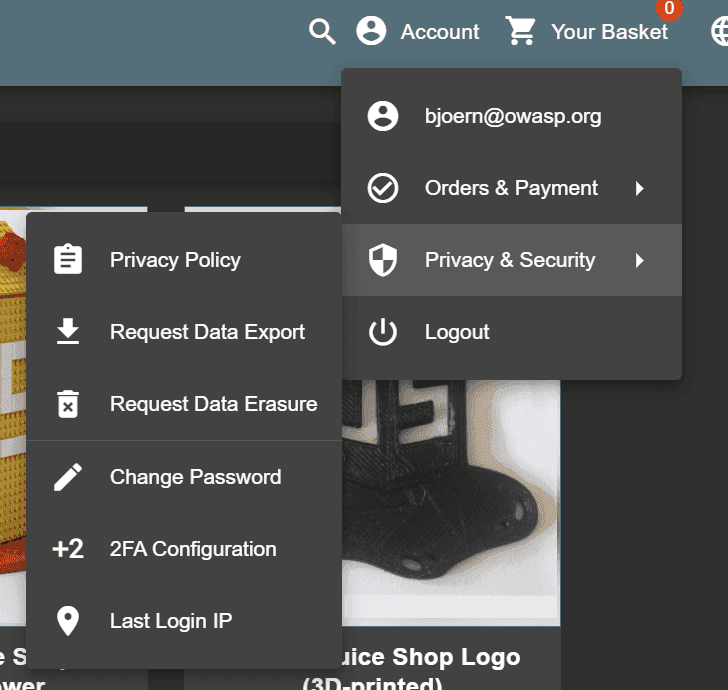Click the checkmark circle icon for Orders & Payment

(383, 188)
